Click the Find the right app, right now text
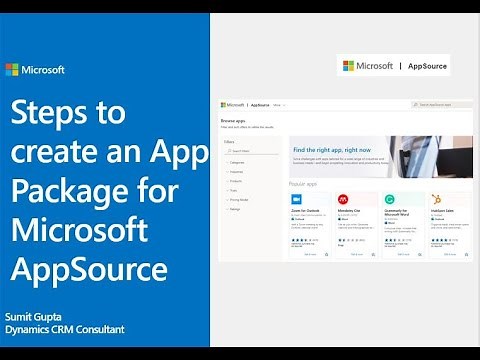Viewport: 480px width, 360px height. (332, 150)
